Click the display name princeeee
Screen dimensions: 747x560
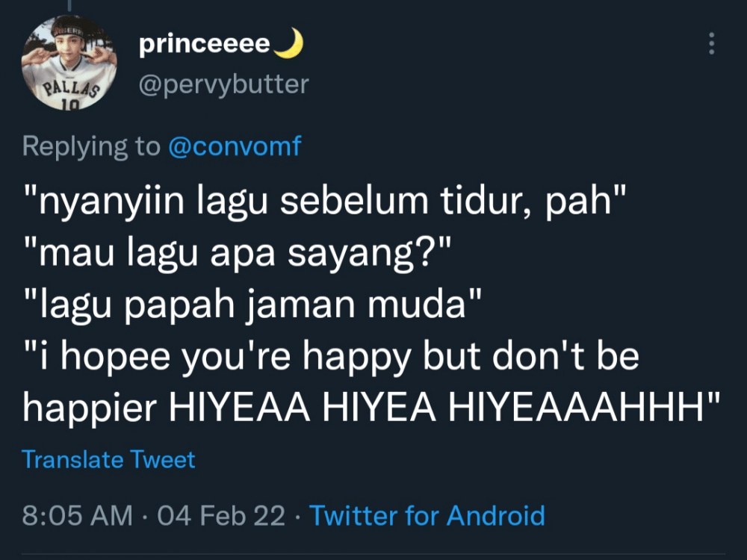204,45
